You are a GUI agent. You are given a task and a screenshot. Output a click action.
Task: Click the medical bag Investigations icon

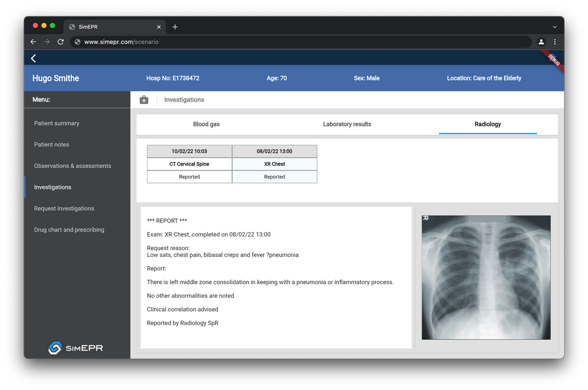pyautogui.click(x=144, y=100)
